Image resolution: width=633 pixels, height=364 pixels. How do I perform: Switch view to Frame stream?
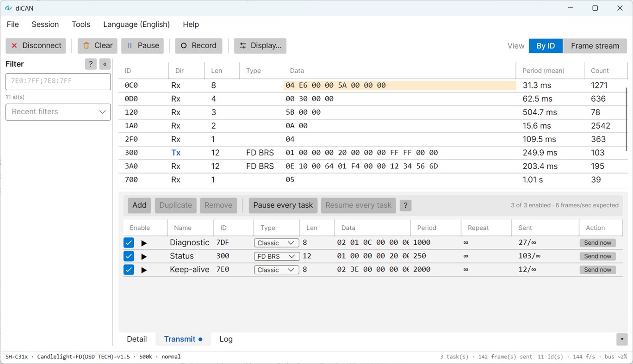pos(595,46)
